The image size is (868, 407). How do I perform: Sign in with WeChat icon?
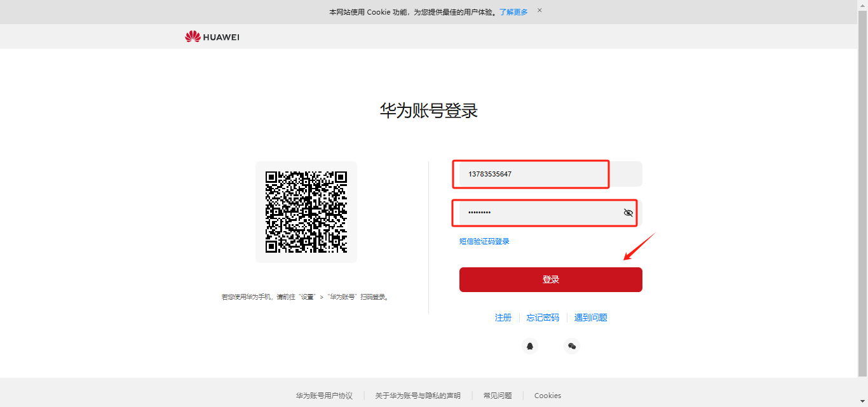pyautogui.click(x=572, y=346)
